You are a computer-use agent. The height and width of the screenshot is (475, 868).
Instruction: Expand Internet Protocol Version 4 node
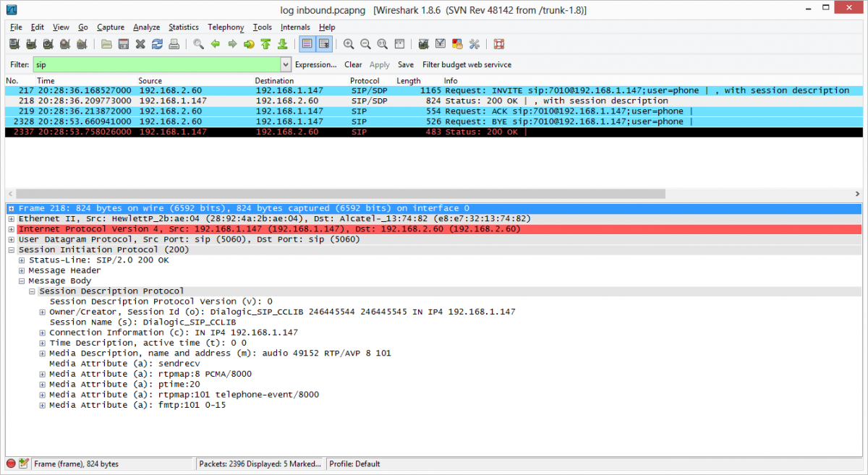pyautogui.click(x=12, y=229)
